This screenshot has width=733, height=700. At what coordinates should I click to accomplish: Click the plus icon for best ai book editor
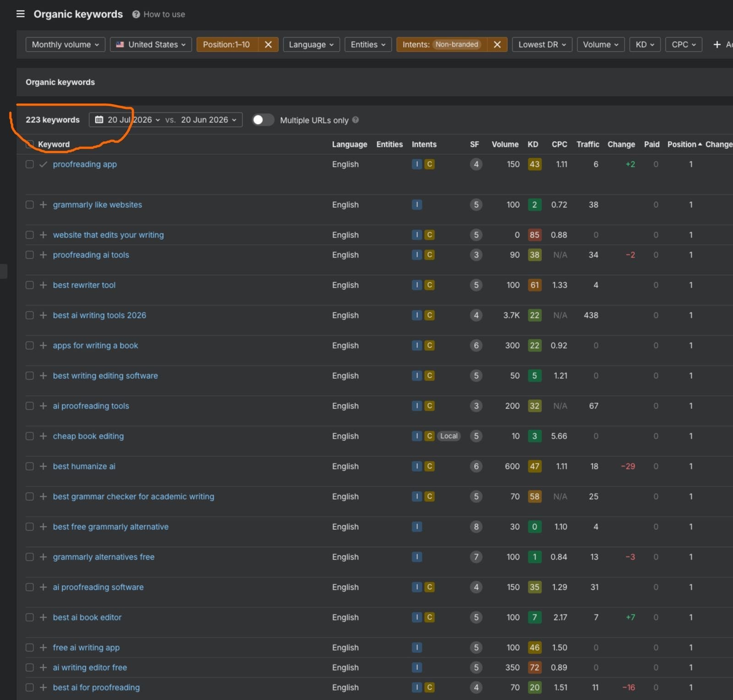43,617
